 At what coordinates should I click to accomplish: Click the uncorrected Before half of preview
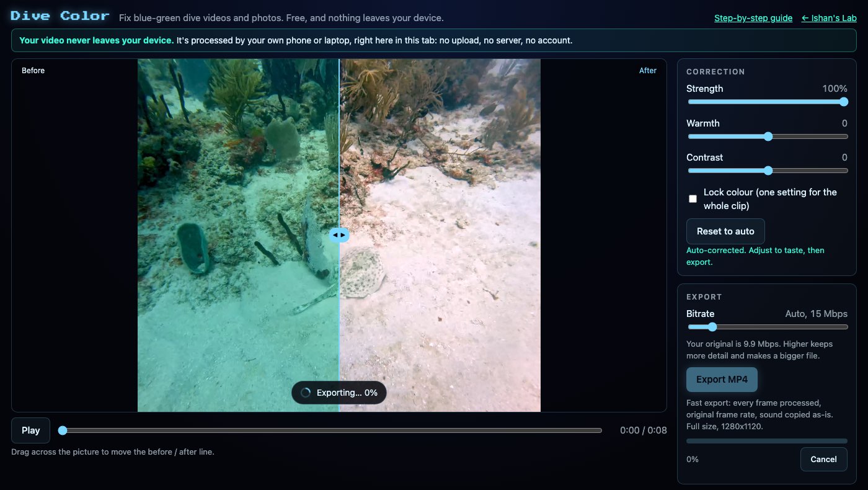pos(238,235)
